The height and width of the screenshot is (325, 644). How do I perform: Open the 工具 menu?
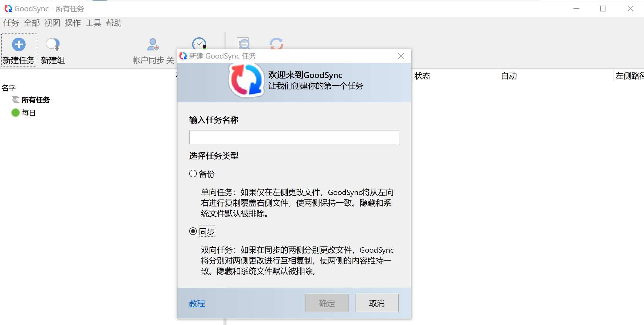93,23
